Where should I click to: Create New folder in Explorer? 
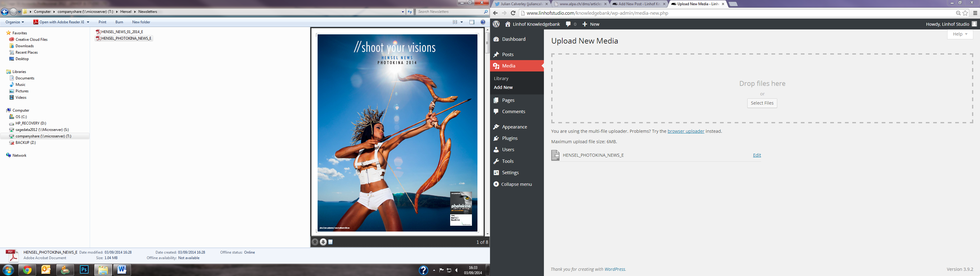(141, 22)
